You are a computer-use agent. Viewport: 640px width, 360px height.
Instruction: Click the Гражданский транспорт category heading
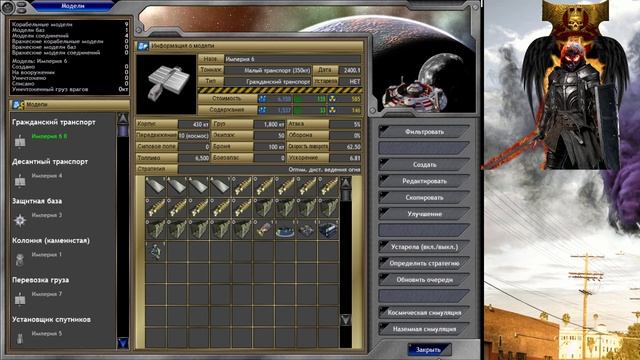tap(54, 122)
